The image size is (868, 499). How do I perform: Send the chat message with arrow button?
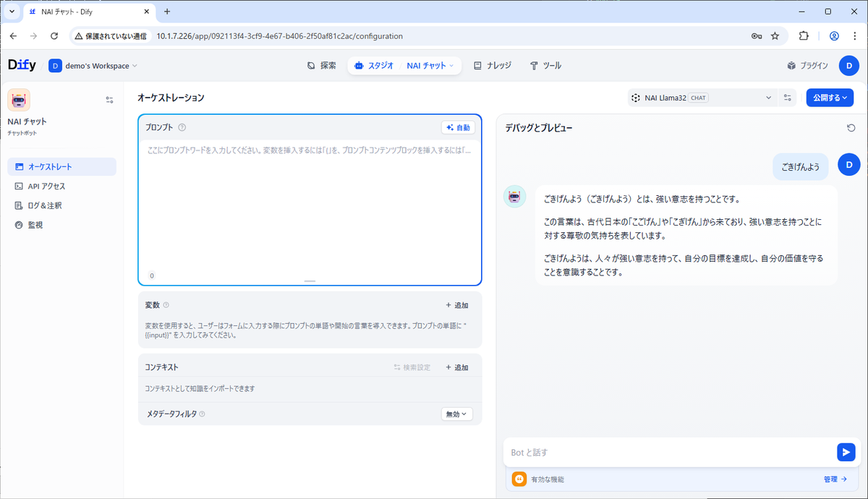pos(846,452)
